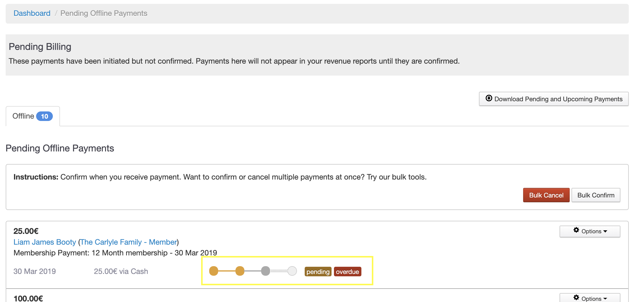This screenshot has width=644, height=302.
Task: Click the dotted-outline final progress circle
Action: (292, 271)
